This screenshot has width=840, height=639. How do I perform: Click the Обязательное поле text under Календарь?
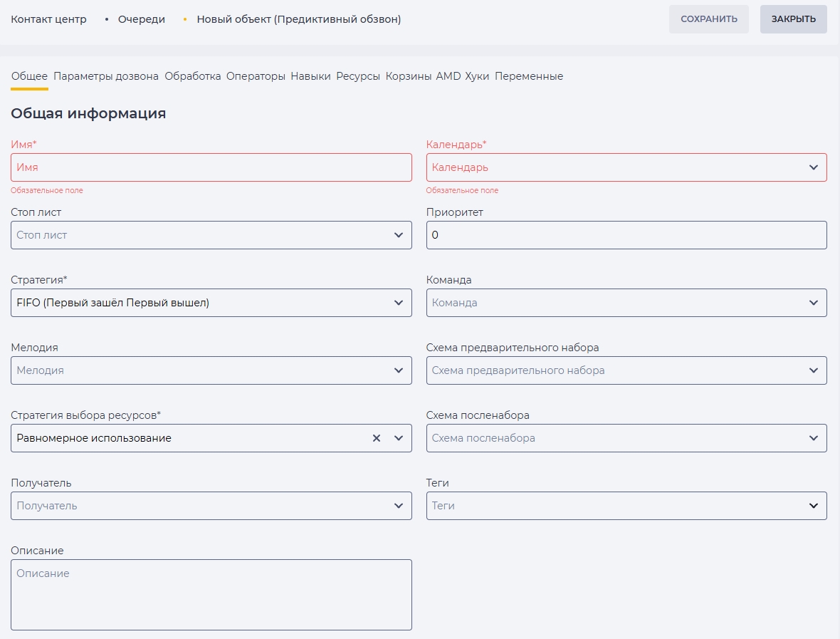(462, 190)
